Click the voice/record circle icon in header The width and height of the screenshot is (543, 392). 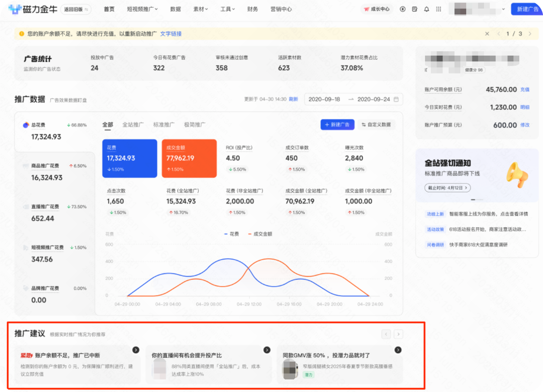tap(402, 9)
